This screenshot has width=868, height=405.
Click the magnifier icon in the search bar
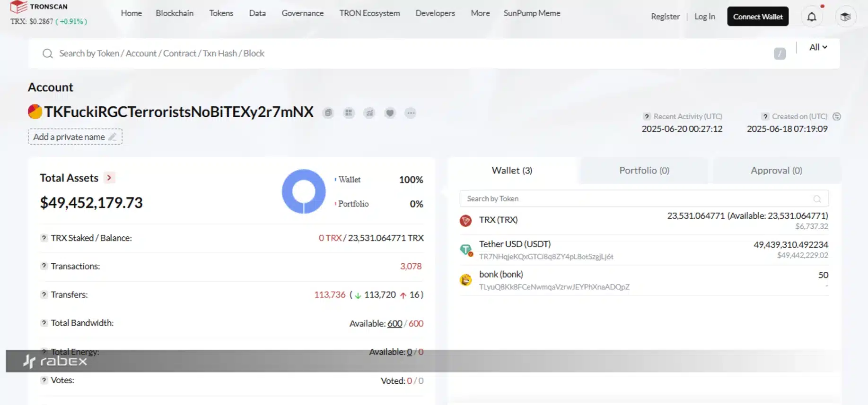pyautogui.click(x=47, y=53)
